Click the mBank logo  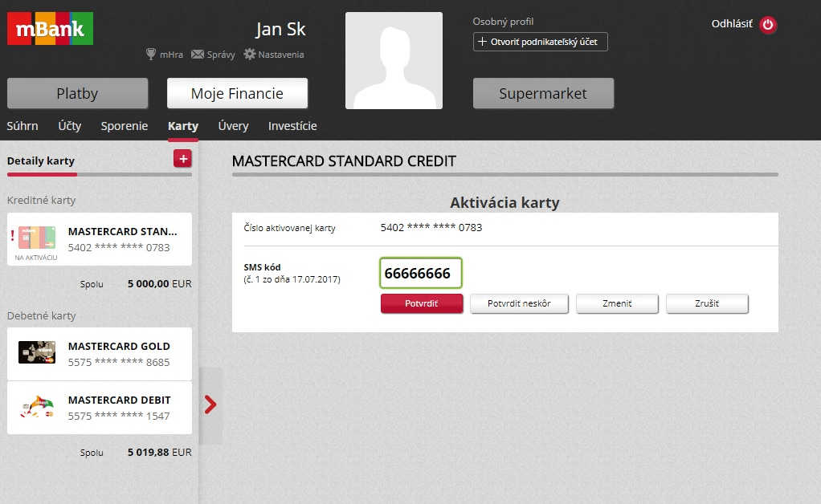[51, 29]
